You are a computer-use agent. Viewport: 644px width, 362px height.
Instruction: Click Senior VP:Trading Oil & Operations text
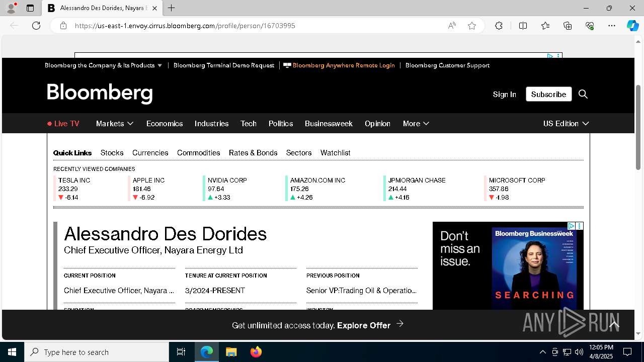tap(361, 291)
